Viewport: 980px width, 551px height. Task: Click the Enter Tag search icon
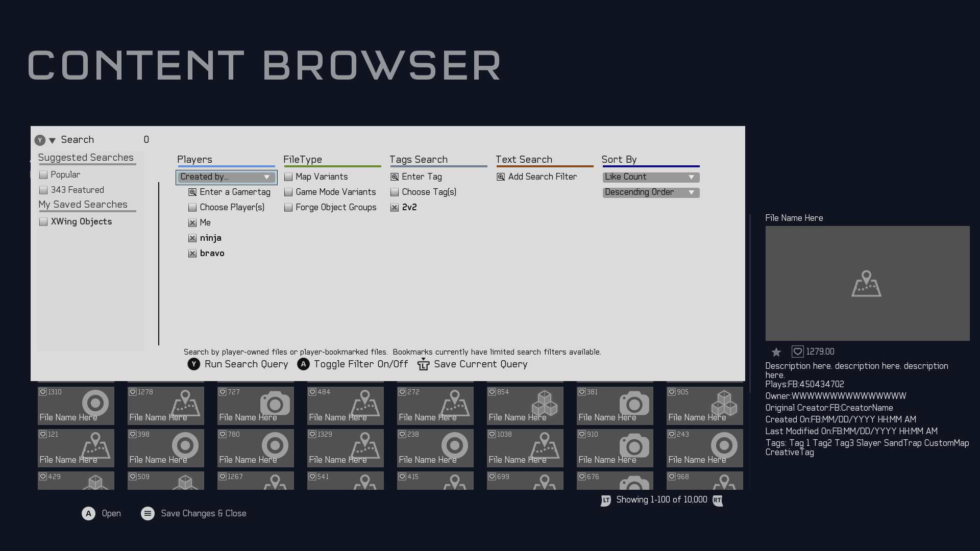tap(395, 177)
